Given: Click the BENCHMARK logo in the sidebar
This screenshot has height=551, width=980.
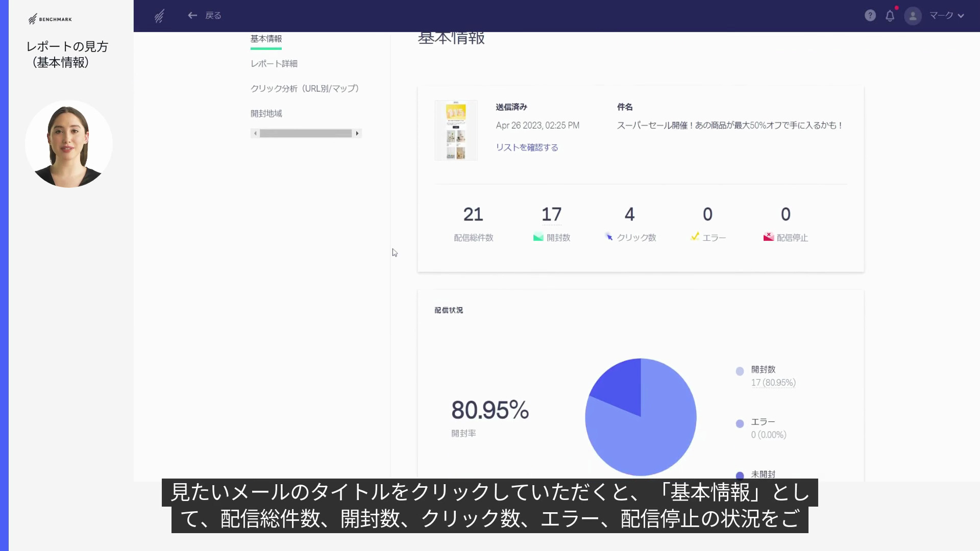Looking at the screenshot, I should pyautogui.click(x=48, y=19).
